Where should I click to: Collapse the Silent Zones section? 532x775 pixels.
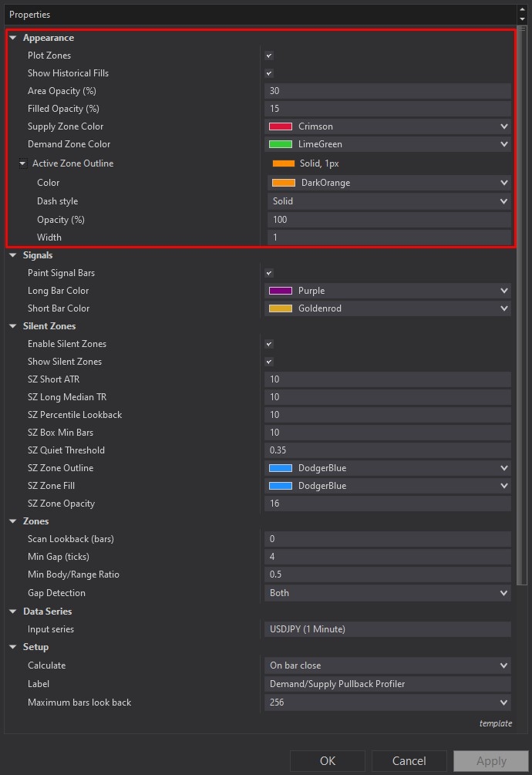pos(13,325)
